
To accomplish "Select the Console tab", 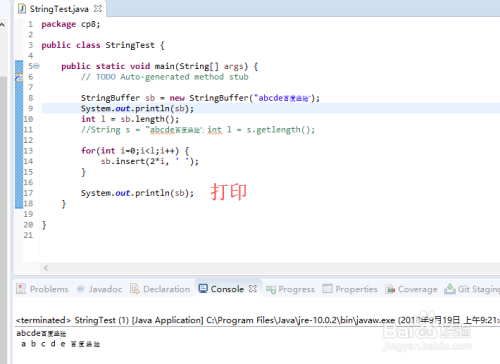I will pos(227,289).
